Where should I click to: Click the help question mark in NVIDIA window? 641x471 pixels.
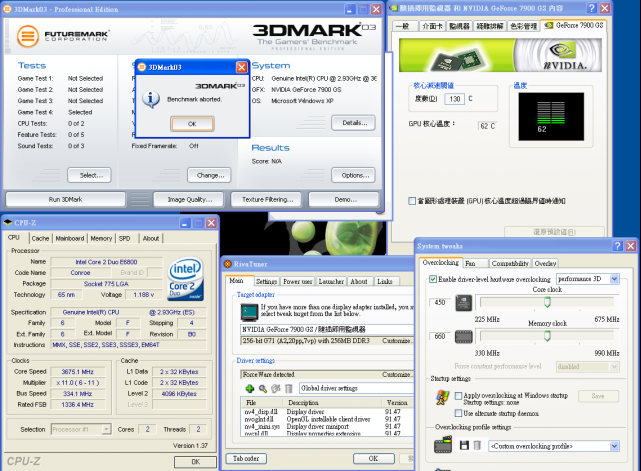tap(592, 8)
